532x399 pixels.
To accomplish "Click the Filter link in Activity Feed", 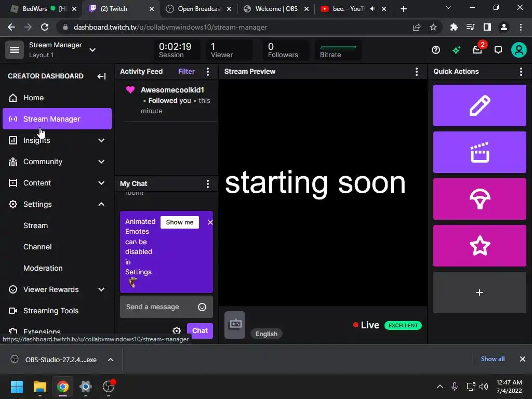I will (x=187, y=71).
